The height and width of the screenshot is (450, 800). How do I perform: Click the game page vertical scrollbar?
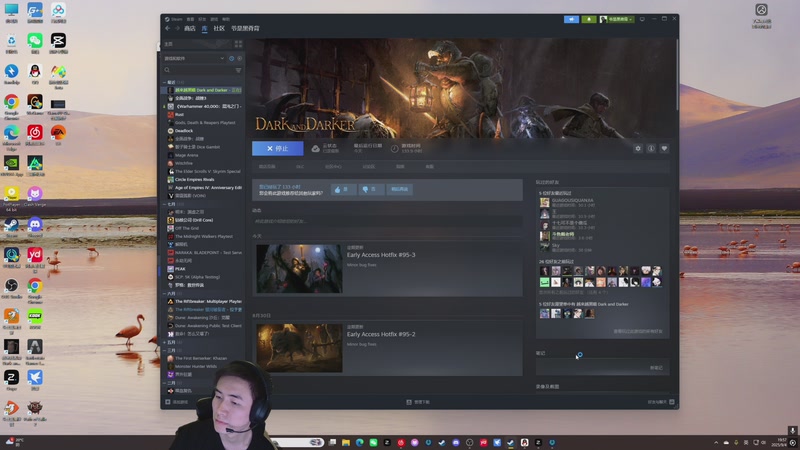pyautogui.click(x=677, y=74)
